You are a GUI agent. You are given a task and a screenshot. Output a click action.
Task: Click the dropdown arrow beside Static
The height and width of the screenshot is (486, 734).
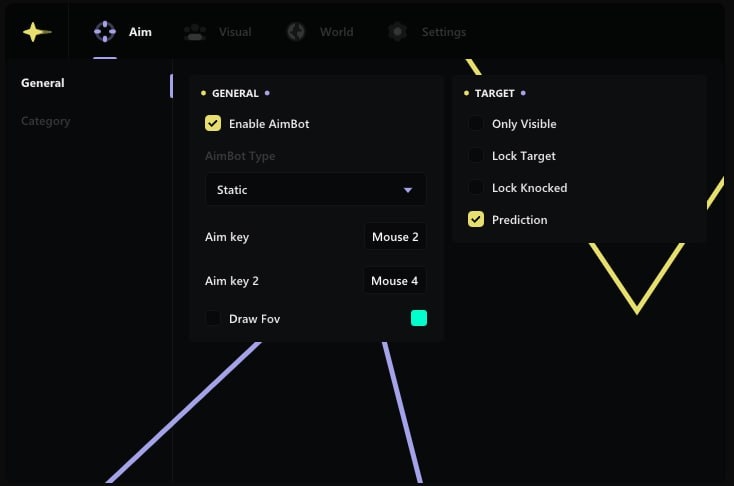tap(408, 190)
